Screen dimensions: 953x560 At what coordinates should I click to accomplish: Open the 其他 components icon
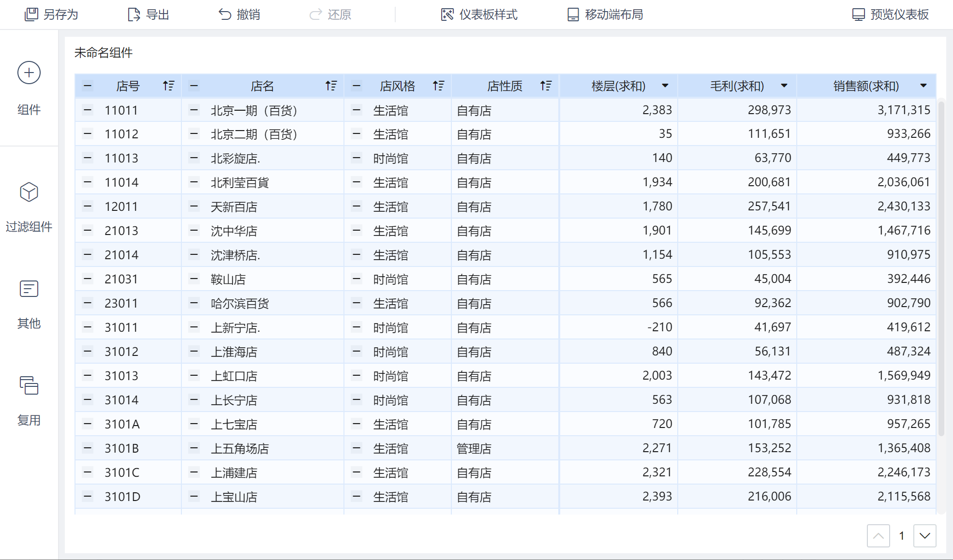tap(29, 289)
